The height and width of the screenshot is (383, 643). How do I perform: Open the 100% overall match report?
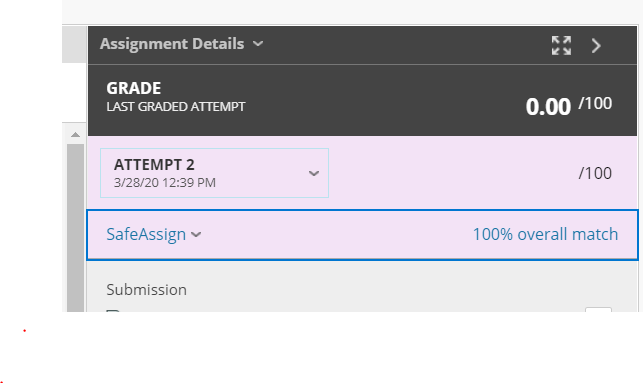pos(545,235)
